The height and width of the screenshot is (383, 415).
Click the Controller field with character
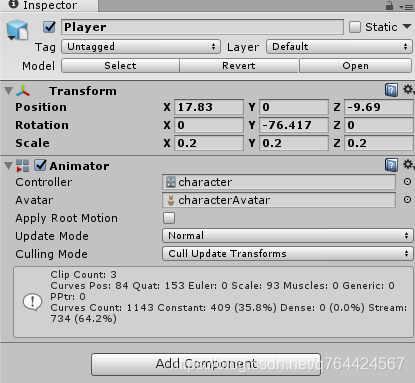pos(279,182)
